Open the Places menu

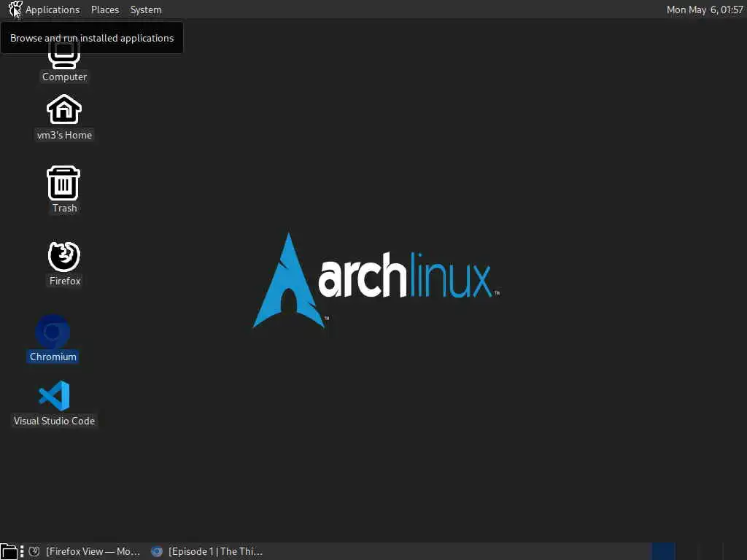pyautogui.click(x=105, y=9)
